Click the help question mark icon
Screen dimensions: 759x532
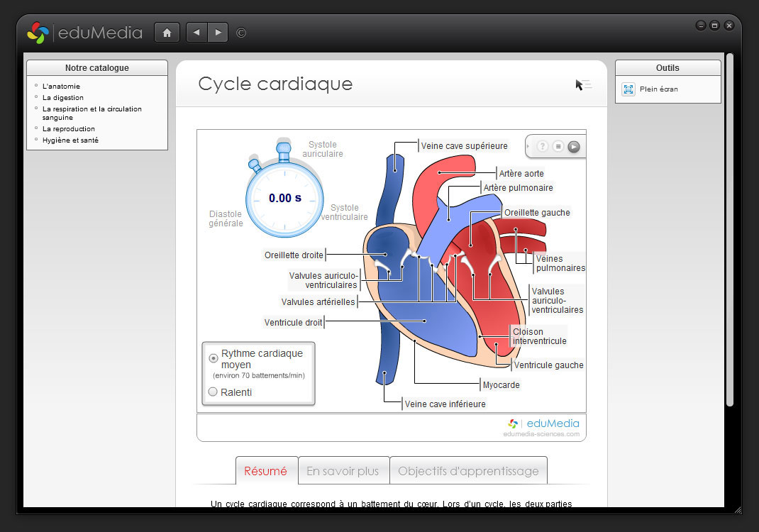(543, 147)
